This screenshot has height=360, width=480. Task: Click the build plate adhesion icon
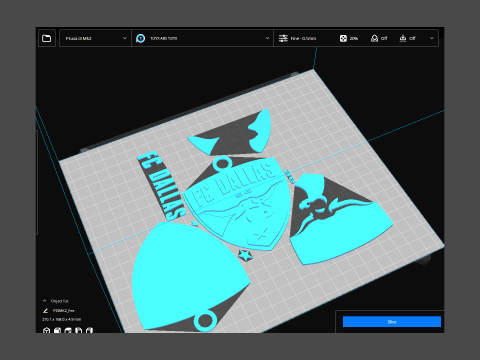click(x=403, y=38)
